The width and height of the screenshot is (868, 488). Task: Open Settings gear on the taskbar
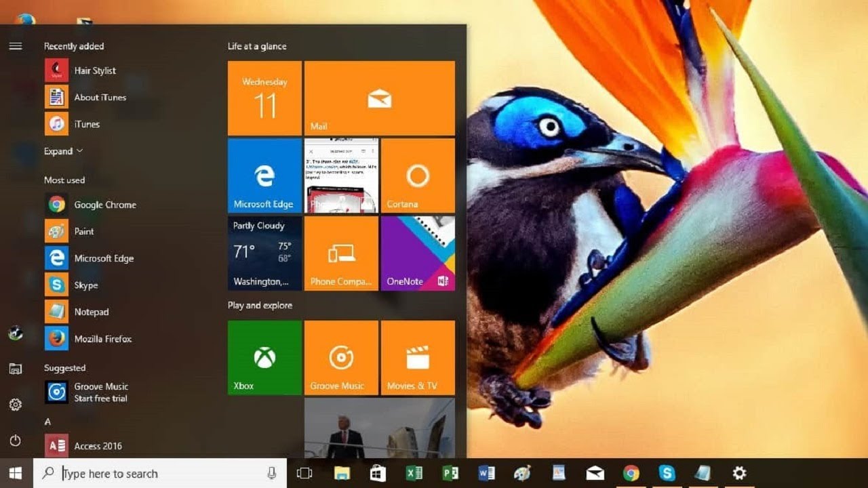tap(739, 473)
